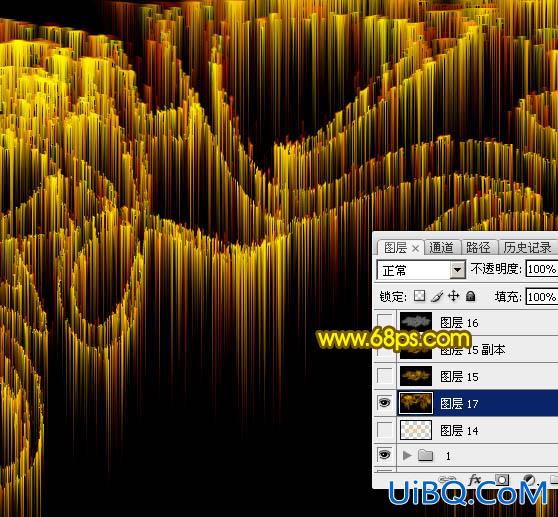Click the lock all padlock icon
The image size is (558, 517).
click(470, 296)
